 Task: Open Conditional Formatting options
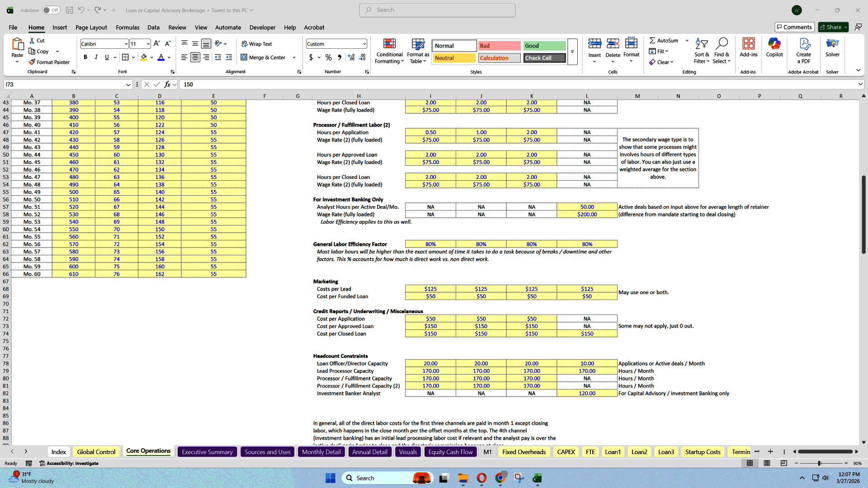[389, 51]
